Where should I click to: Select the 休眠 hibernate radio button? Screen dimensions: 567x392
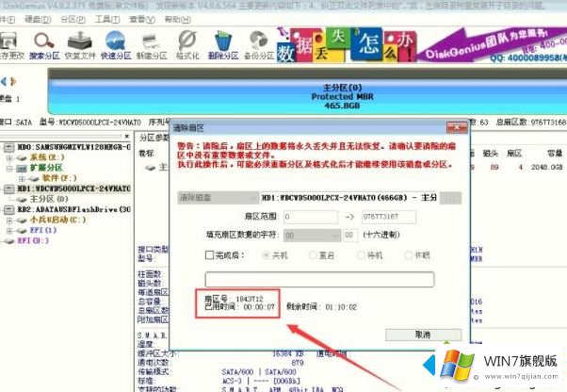pos(408,255)
